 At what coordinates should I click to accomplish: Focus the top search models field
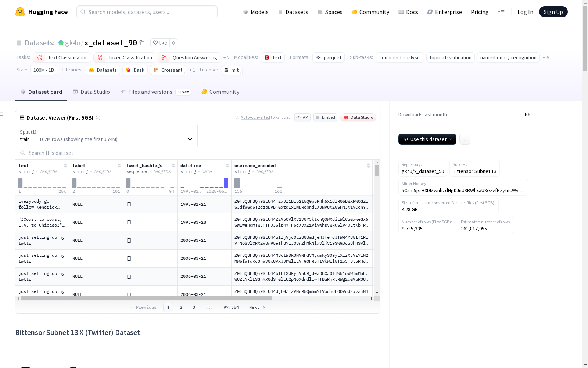(x=147, y=12)
